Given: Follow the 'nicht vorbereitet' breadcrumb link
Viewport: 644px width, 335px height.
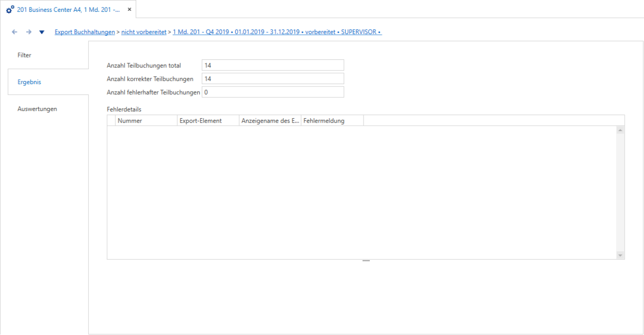Looking at the screenshot, I should point(144,32).
